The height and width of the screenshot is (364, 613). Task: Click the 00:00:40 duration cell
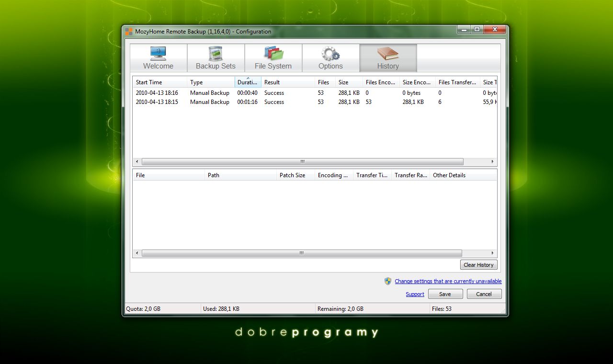(247, 93)
